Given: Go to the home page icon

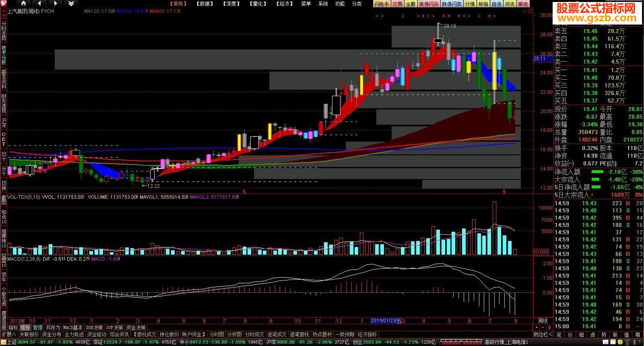Looking at the screenshot, I should coord(23,4).
